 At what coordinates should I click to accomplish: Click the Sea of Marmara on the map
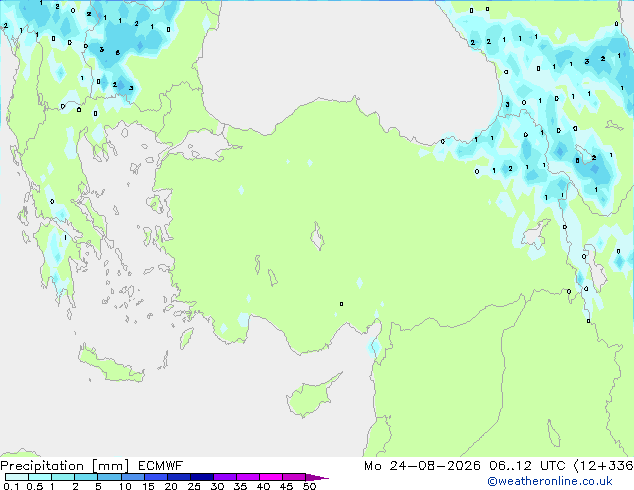[200, 146]
